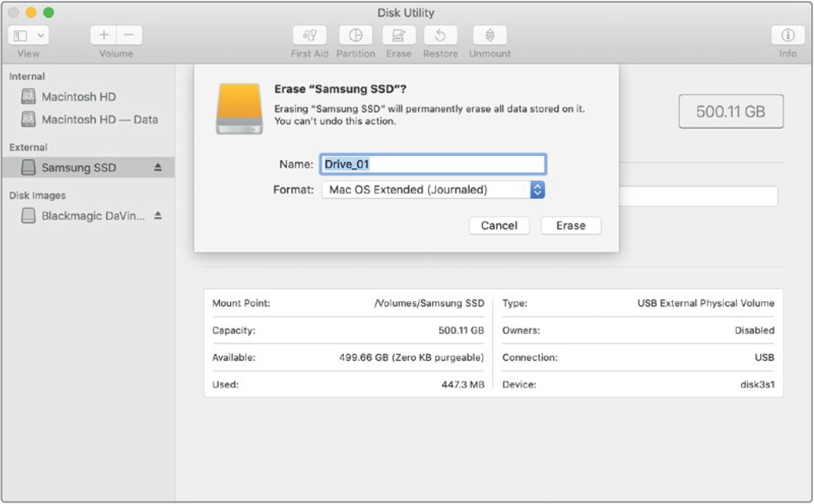814x504 pixels.
Task: Open the Info inspector
Action: 788,36
